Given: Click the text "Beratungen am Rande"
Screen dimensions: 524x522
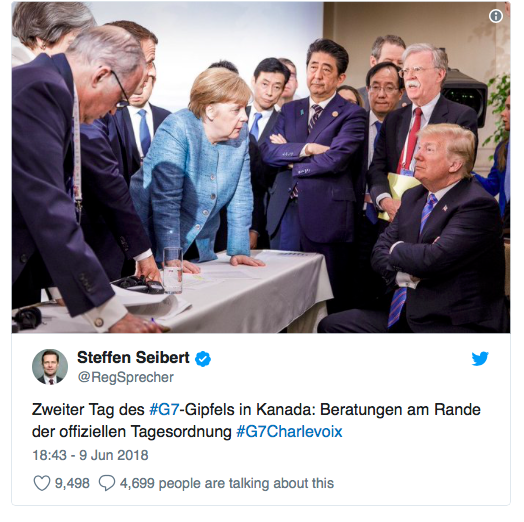Looking at the screenshot, I should point(400,410).
